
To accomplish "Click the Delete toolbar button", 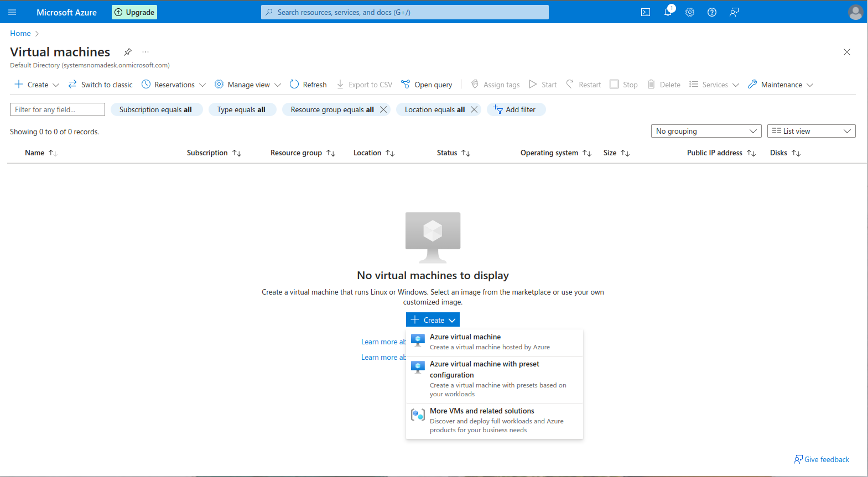I will click(x=664, y=85).
